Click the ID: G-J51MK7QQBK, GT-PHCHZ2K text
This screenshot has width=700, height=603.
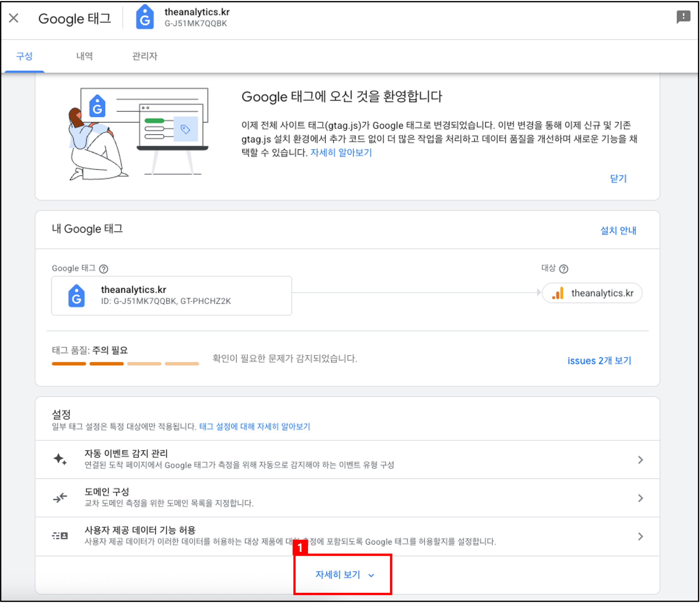click(166, 301)
